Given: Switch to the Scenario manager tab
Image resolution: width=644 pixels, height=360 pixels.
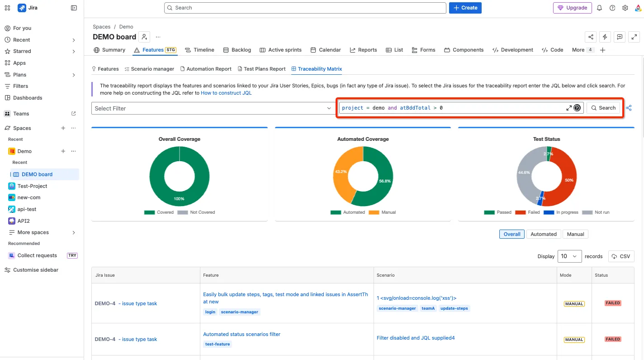Looking at the screenshot, I should (149, 69).
